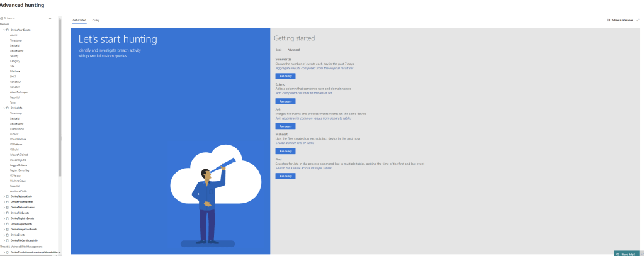644x256 pixels.
Task: Collapse the Schema panel with chevron
Action: pyautogui.click(x=50, y=19)
